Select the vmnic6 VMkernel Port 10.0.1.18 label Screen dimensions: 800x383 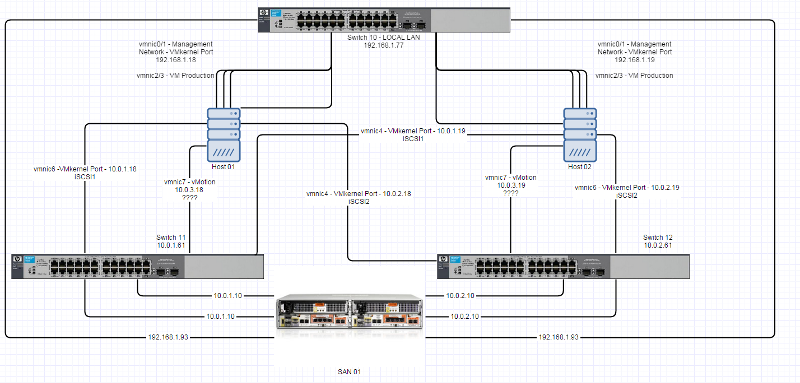pos(85,172)
